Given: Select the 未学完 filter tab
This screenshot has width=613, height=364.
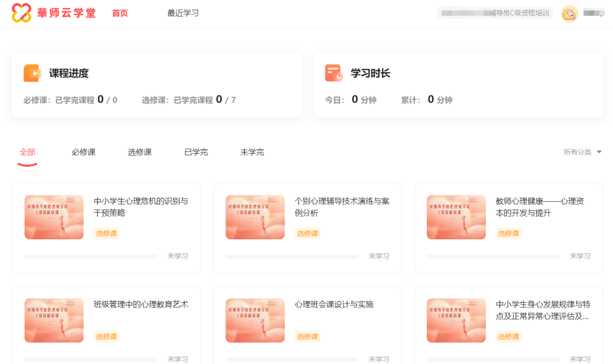Looking at the screenshot, I should click(251, 152).
